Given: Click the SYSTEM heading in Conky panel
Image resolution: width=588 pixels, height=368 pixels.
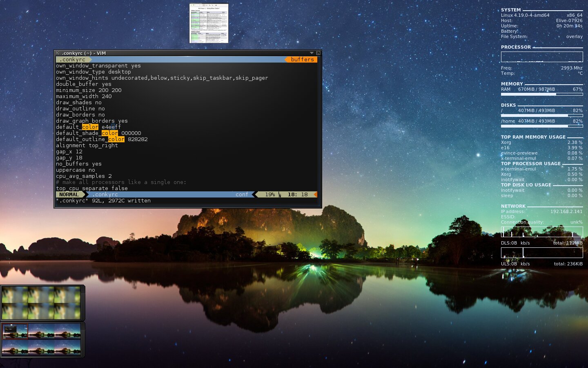Looking at the screenshot, I should [x=511, y=10].
